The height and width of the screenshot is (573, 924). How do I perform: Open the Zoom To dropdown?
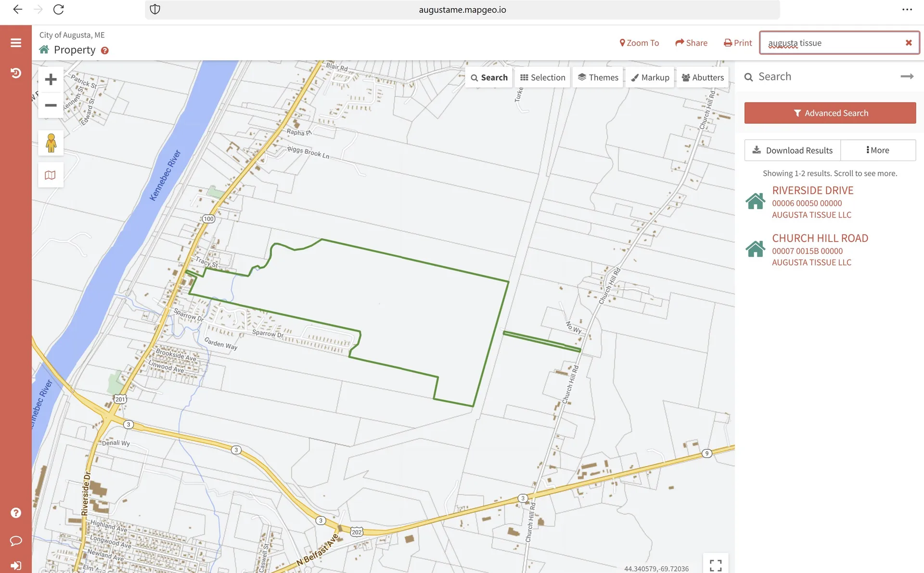point(639,42)
